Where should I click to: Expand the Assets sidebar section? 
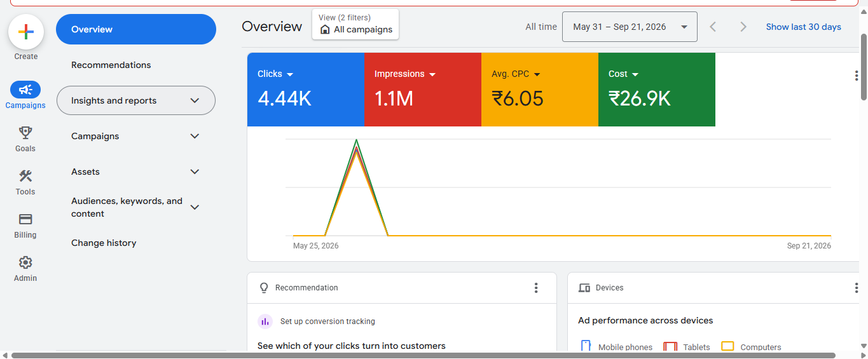point(195,172)
